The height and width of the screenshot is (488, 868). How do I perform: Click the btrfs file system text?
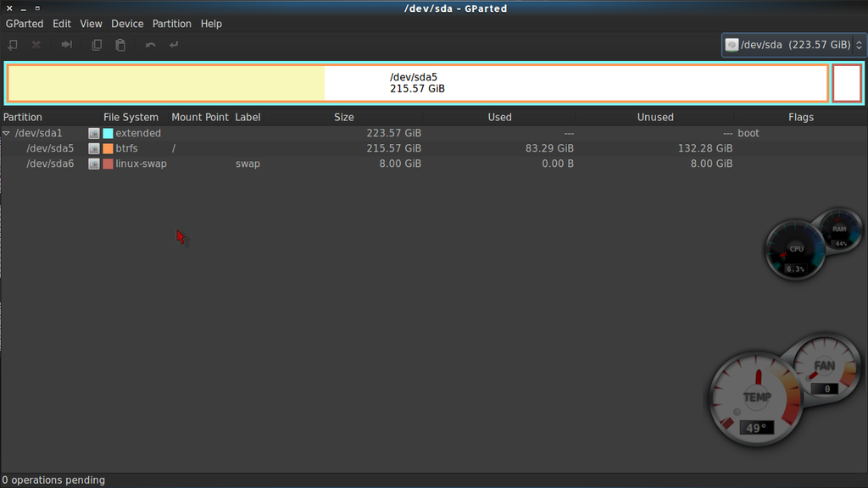tap(126, 148)
